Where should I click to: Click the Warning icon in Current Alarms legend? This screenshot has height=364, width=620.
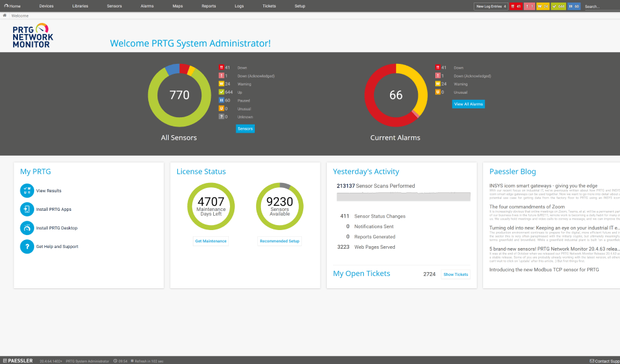(438, 84)
